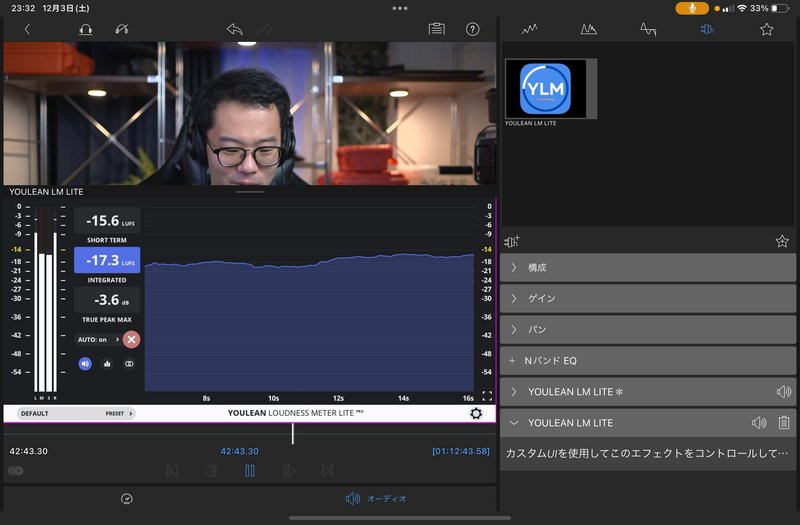Expand the パン section
The height and width of the screenshot is (525, 800).
[x=648, y=330]
